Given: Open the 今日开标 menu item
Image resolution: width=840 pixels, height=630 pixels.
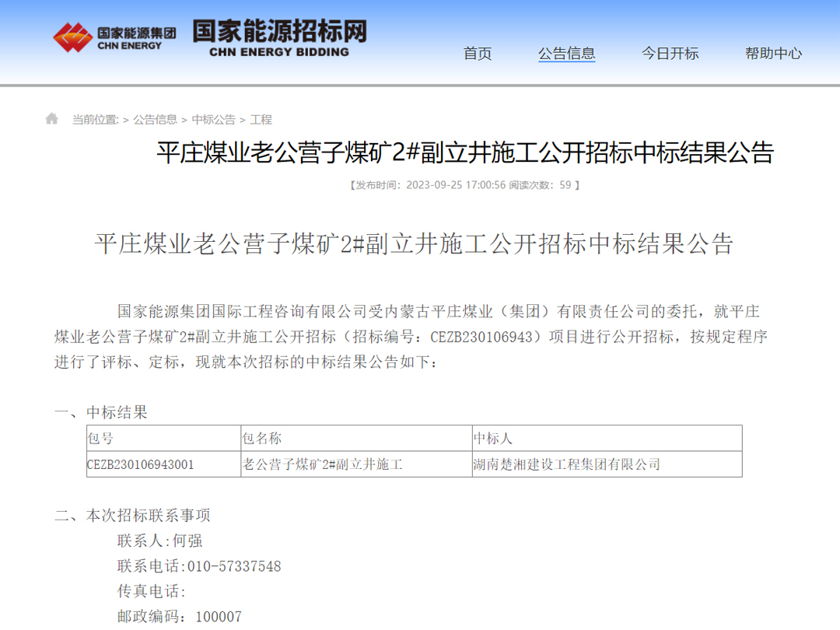Looking at the screenshot, I should click(x=670, y=54).
